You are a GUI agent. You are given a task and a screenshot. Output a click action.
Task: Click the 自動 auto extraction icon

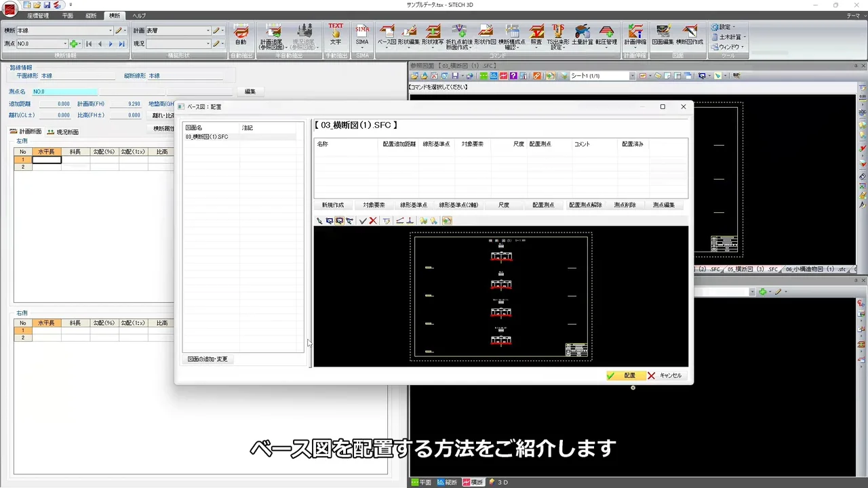[241, 35]
